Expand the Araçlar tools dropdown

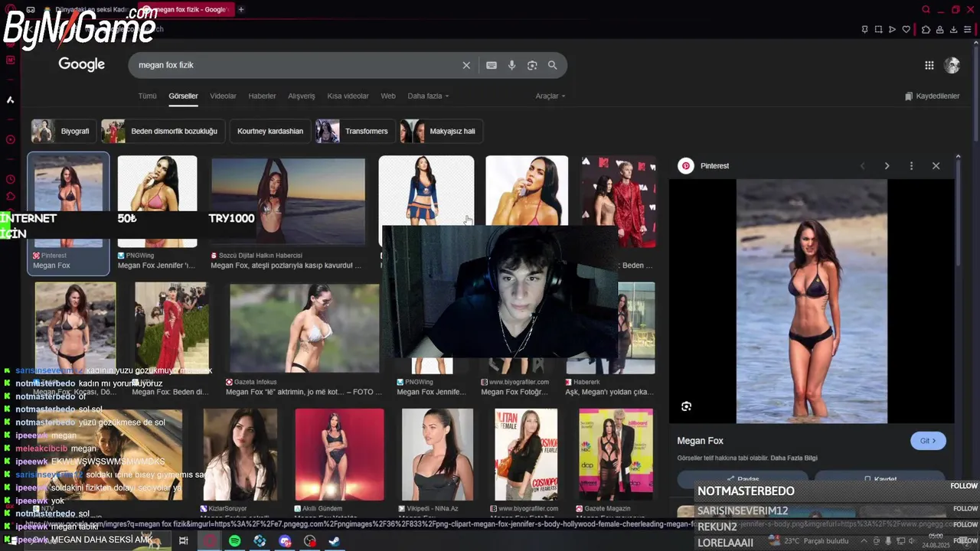[550, 96]
